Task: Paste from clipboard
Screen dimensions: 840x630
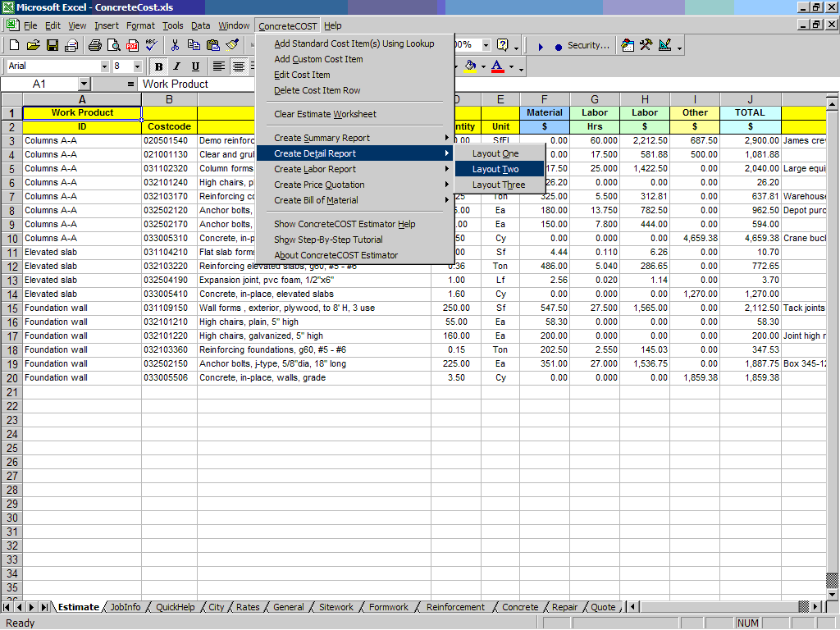Action: coord(212,45)
